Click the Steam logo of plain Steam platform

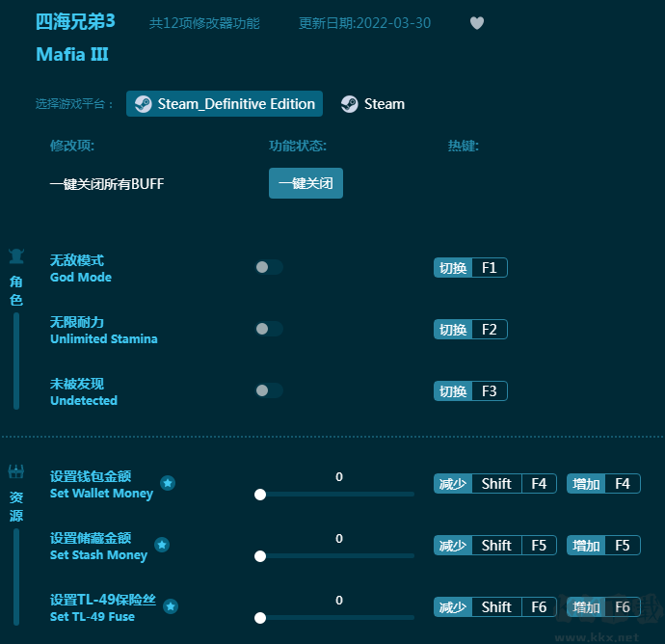coord(349,104)
